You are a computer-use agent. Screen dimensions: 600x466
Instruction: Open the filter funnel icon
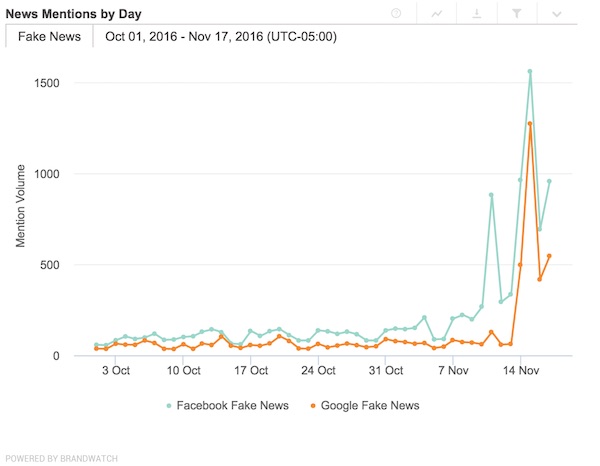click(518, 13)
